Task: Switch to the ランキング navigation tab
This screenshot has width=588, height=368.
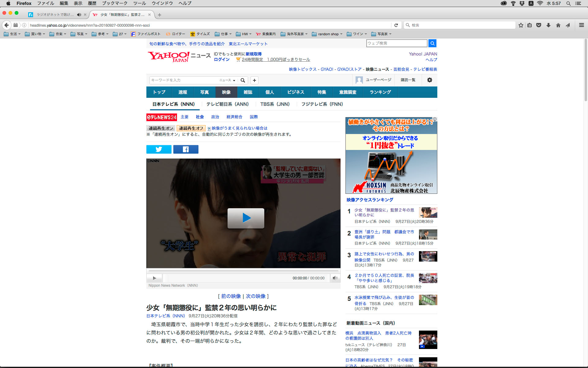Action: 380,92
